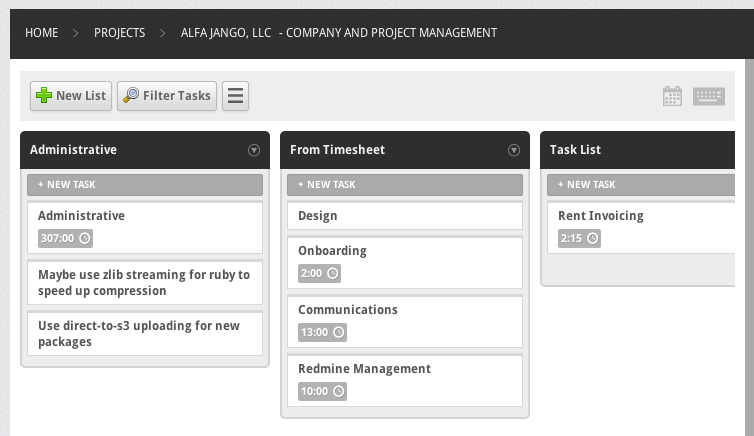Click the 307:00 time badge on Administrative
The width and height of the screenshot is (754, 436).
[65, 238]
